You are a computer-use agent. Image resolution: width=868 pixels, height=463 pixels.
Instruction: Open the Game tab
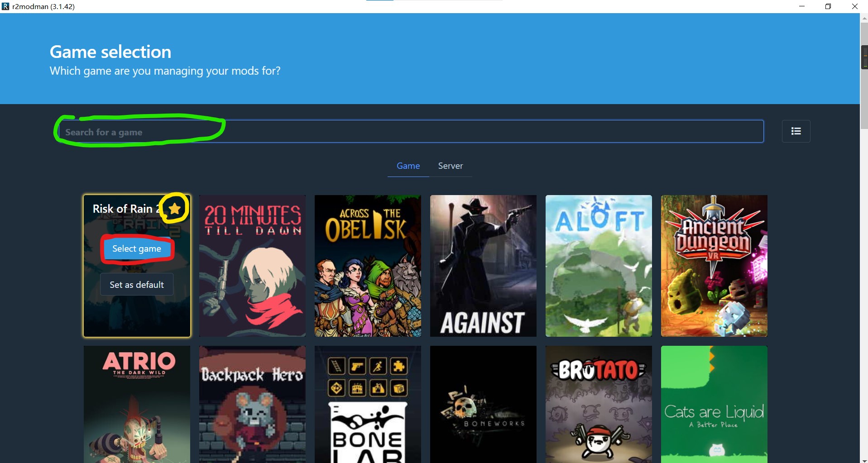(408, 166)
